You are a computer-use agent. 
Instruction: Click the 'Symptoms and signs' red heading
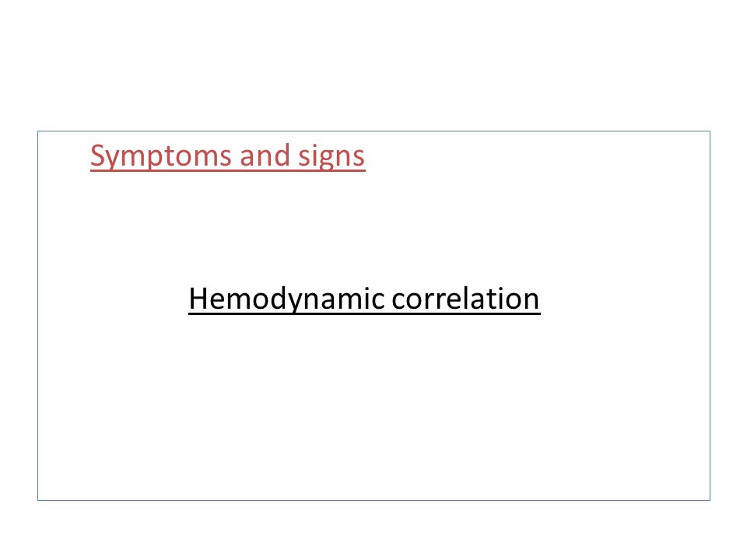click(228, 156)
